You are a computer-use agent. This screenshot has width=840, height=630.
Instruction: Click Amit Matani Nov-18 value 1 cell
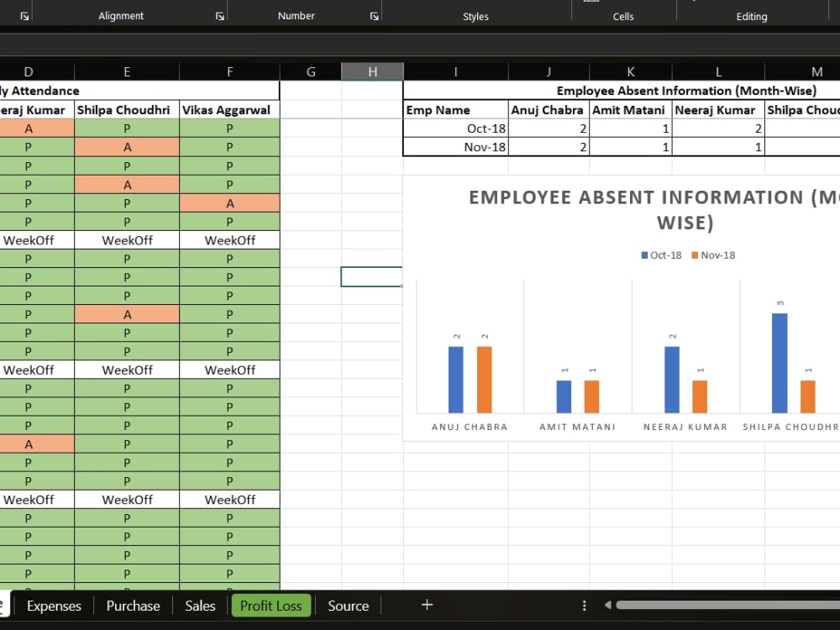[x=631, y=147]
